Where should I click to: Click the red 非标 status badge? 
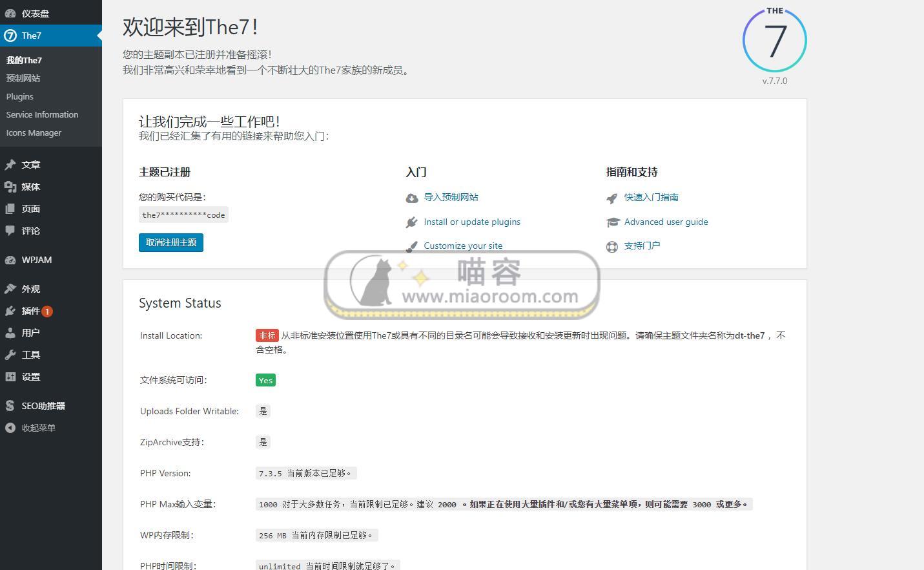click(x=267, y=335)
